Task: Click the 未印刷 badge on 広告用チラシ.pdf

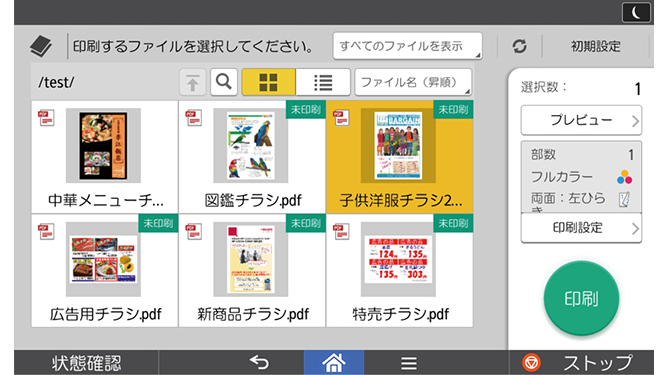Action: (x=158, y=223)
